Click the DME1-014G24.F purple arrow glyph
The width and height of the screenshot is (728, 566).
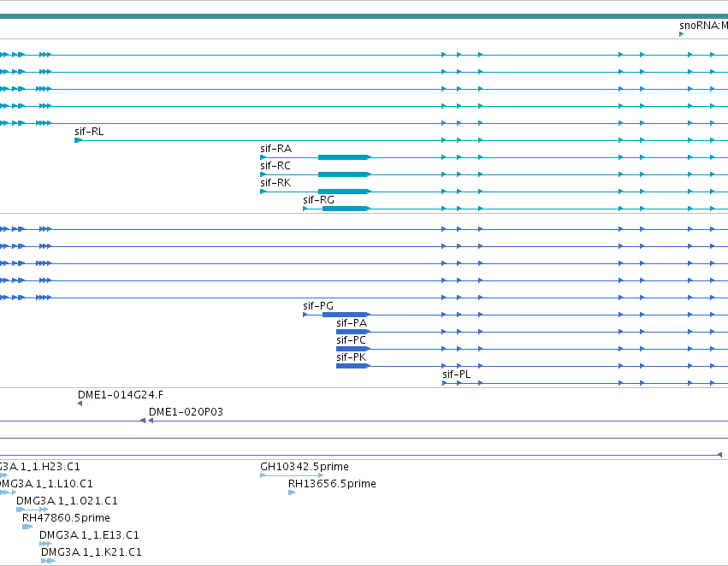80,404
